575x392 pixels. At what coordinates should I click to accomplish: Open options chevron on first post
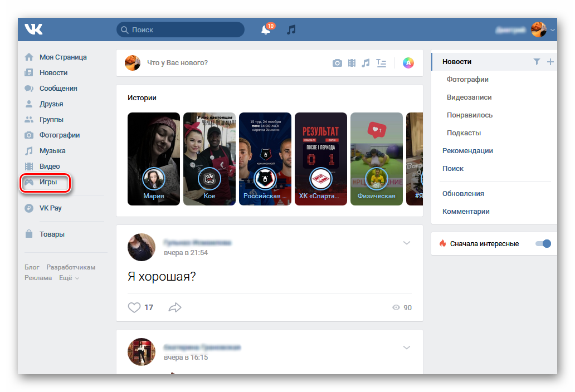click(407, 243)
